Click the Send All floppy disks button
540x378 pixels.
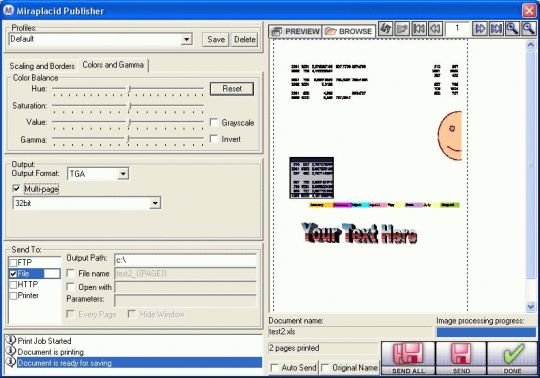coord(408,358)
